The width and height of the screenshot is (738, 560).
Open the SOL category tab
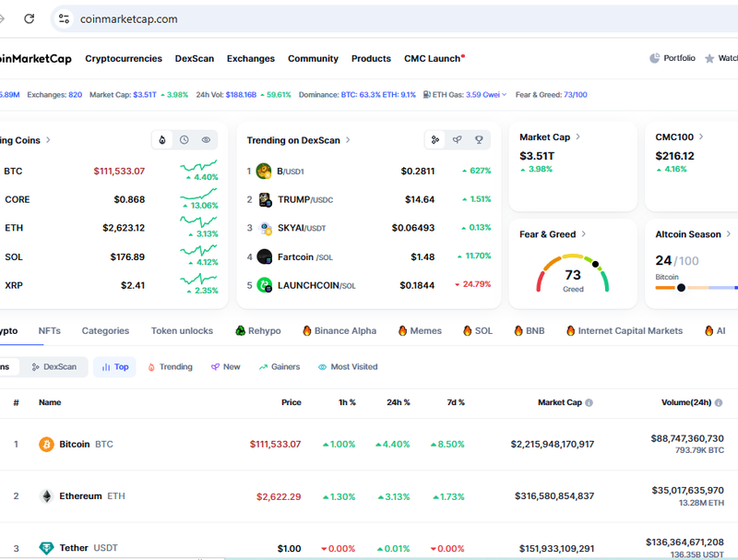click(x=478, y=331)
